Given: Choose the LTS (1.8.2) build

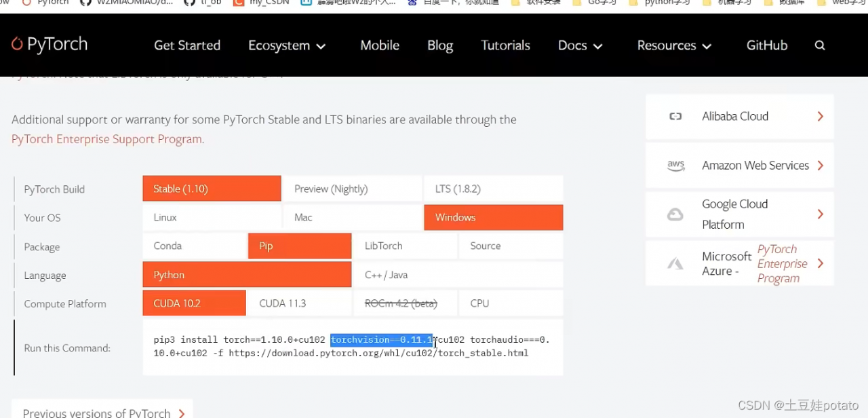Looking at the screenshot, I should pyautogui.click(x=494, y=189).
